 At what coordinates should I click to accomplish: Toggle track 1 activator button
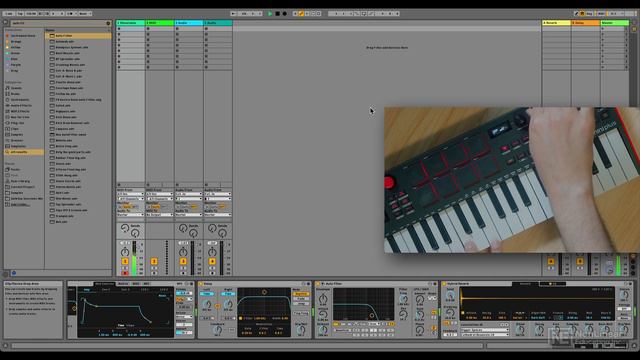coord(125,261)
